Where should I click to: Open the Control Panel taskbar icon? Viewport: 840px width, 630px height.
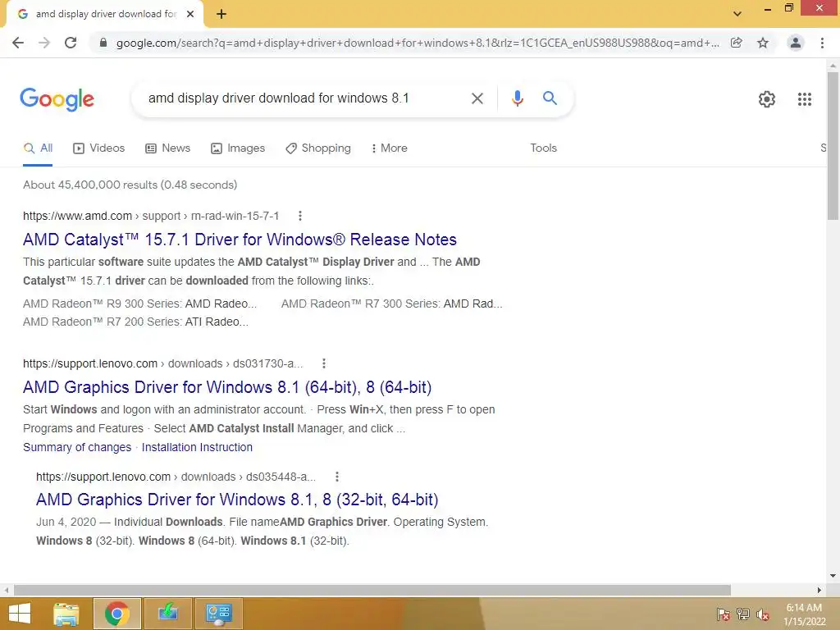click(x=218, y=614)
